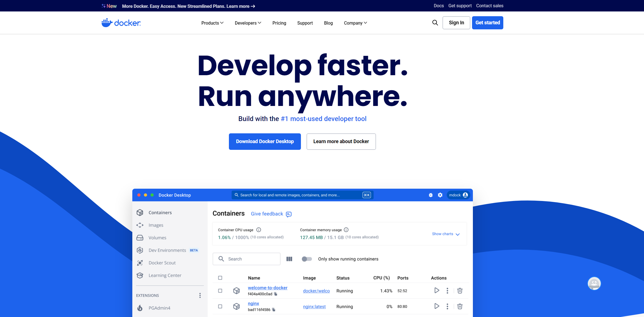Expand the Developers menu
The image size is (644, 317).
[248, 23]
